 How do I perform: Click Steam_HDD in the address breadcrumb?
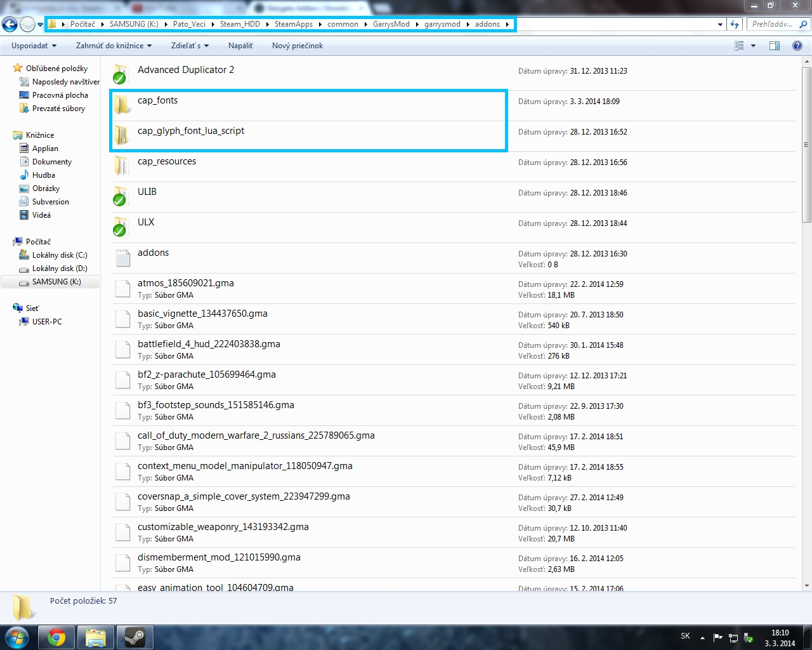click(240, 24)
